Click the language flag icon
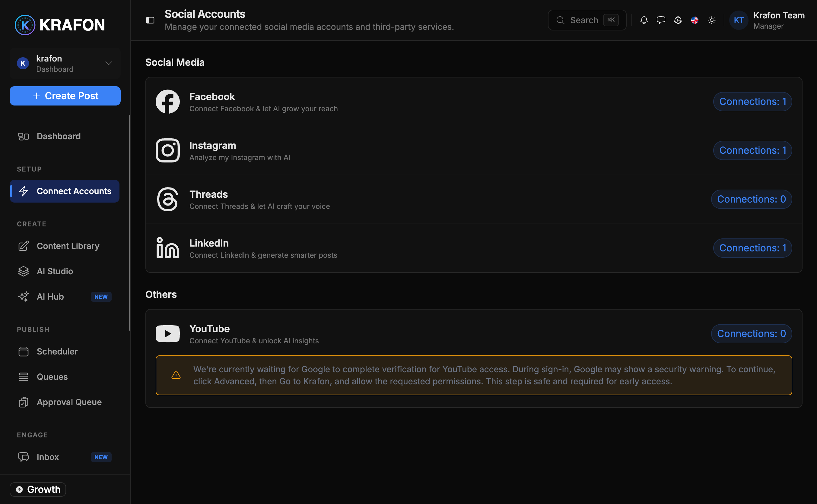This screenshot has width=817, height=504. [x=695, y=20]
